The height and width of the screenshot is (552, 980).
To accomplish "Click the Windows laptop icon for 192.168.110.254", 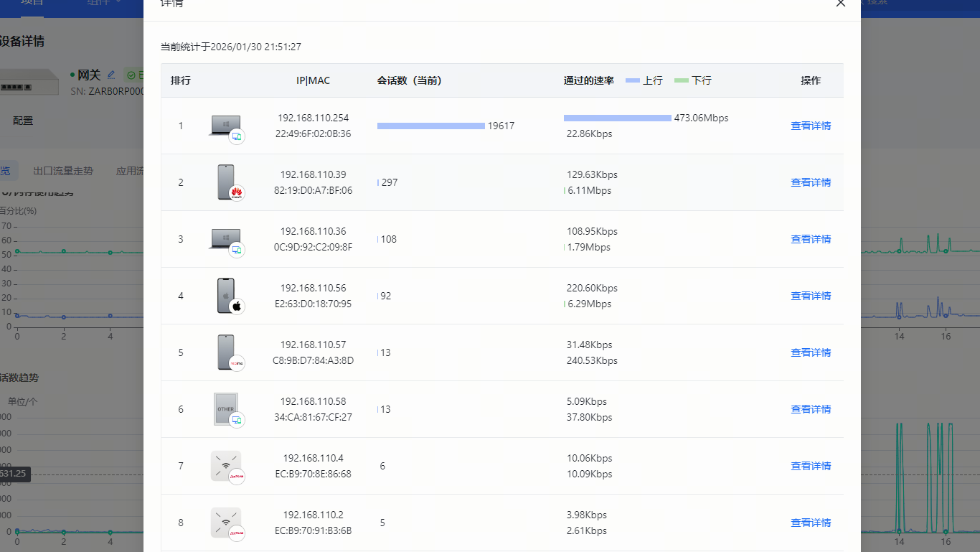I will pos(225,126).
